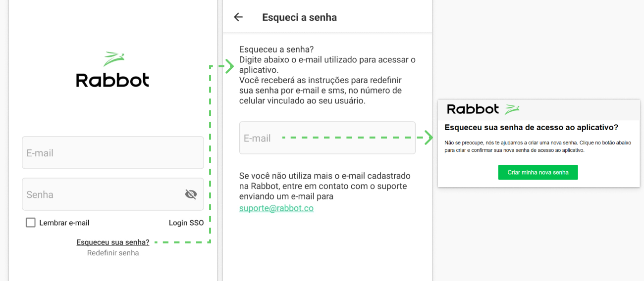This screenshot has height=281, width=644.
Task: Click the E-mail field on login screen
Action: [x=113, y=153]
